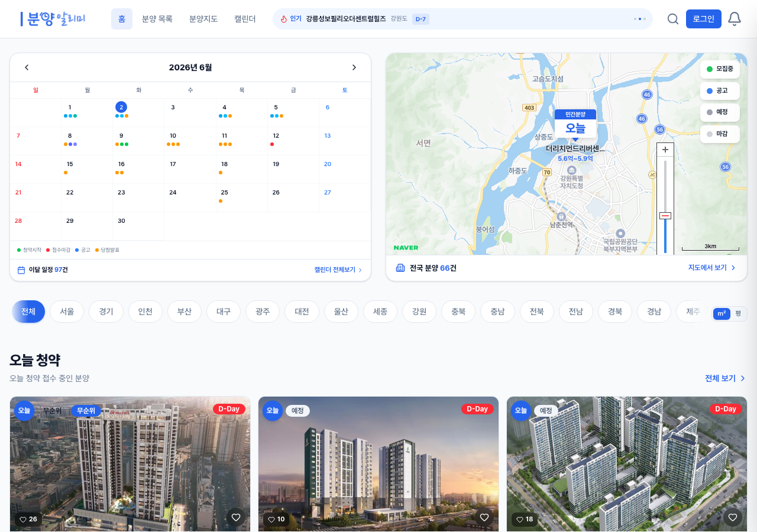The width and height of the screenshot is (757, 532).
Task: Click map zoom-in plus button
Action: point(665,150)
